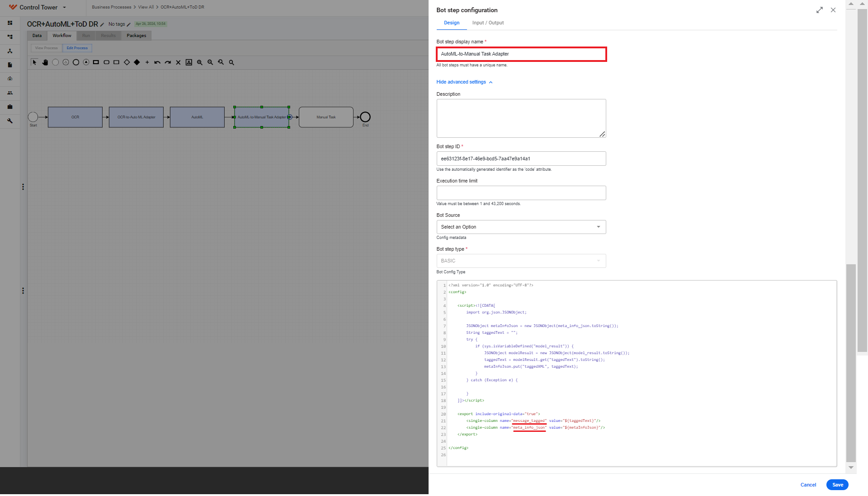Viewport: 868px width, 496px height.
Task: Select the OCR-to-Auto ML Adapter step
Action: pos(136,117)
